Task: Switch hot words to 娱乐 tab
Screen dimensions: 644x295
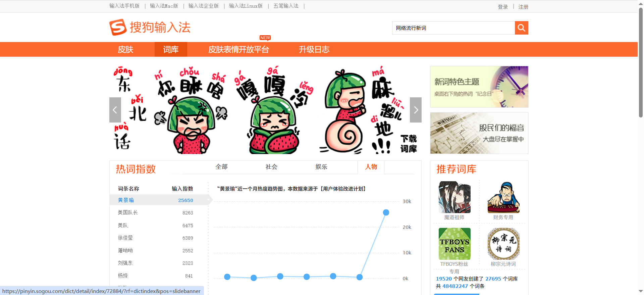Action: (x=321, y=167)
